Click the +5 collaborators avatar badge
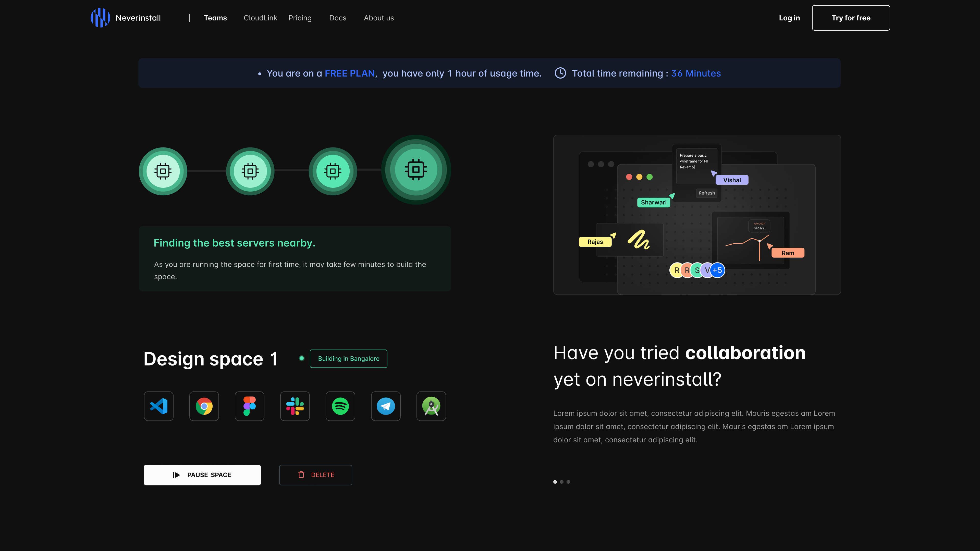The image size is (980, 551). tap(717, 270)
